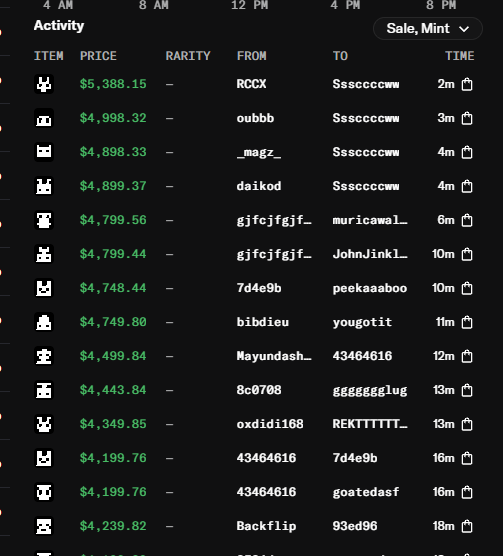Open the item thumbnail in the $4,749.80 row
Screen dimensions: 503x556
click(x=44, y=322)
